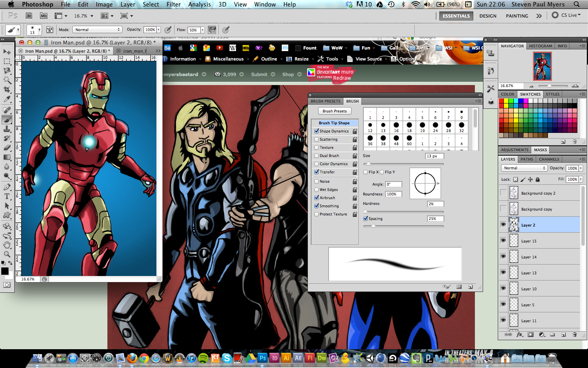Uncheck the Transfer option
This screenshot has width=588, height=368.
pos(316,172)
